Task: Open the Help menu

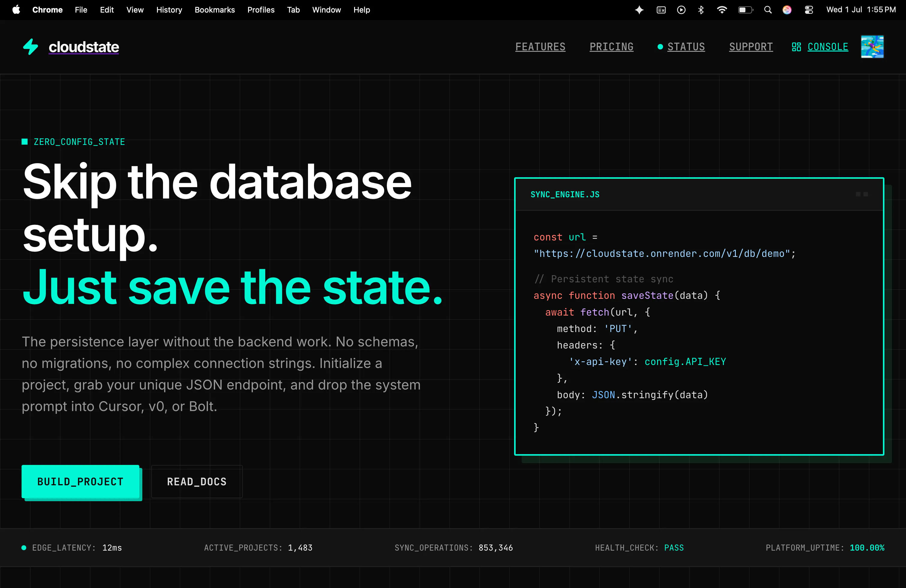Action: tap(362, 10)
